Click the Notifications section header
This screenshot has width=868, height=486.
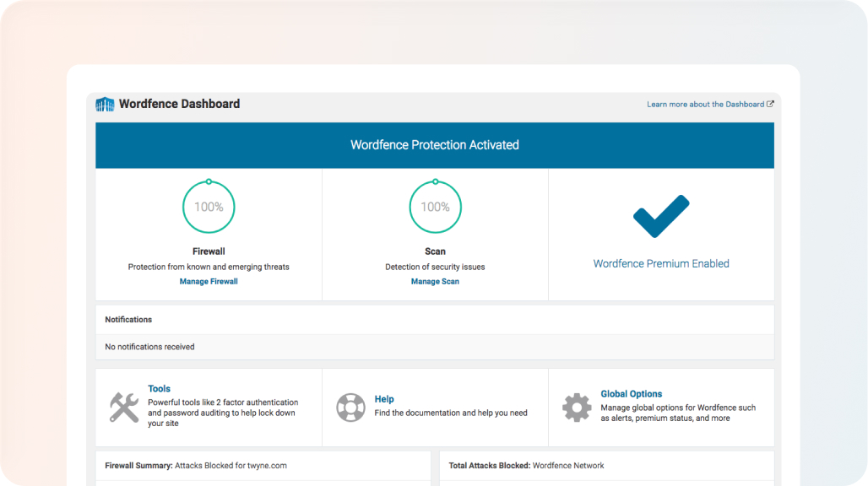[x=128, y=320]
